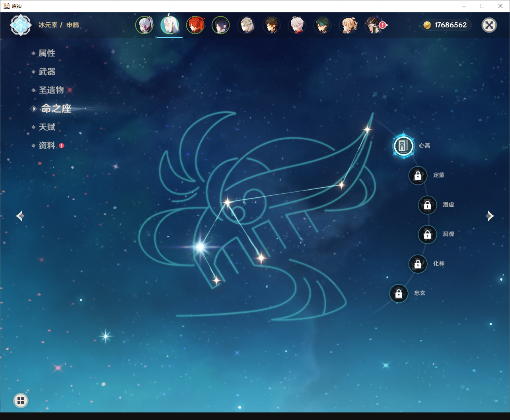Switch to red-haired Diluc's portrait

click(x=195, y=25)
